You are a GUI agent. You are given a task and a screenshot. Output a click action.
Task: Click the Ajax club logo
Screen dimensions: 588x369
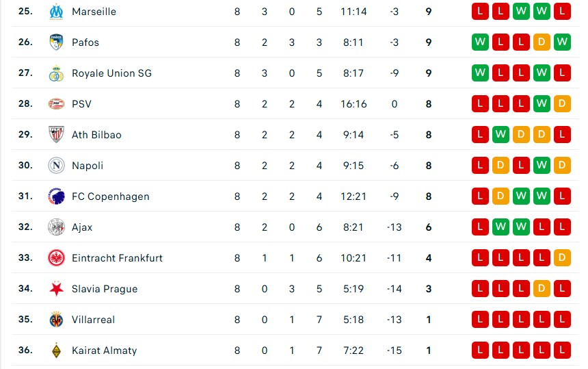click(x=56, y=227)
